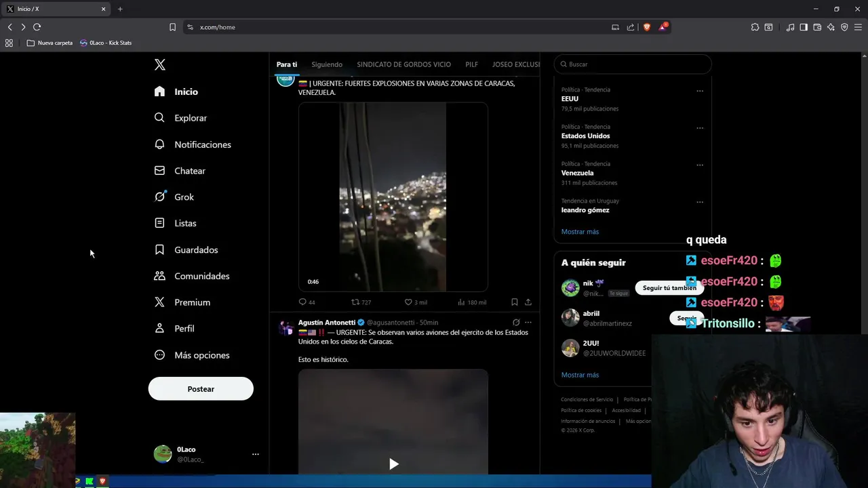Open the browser hamburger menu
Screen dimensions: 868x488
pos(858,27)
